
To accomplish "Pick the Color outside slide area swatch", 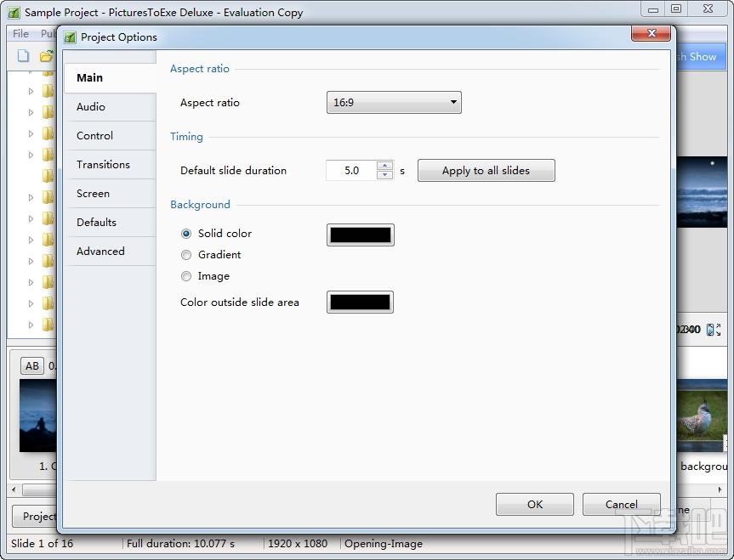I will point(360,303).
